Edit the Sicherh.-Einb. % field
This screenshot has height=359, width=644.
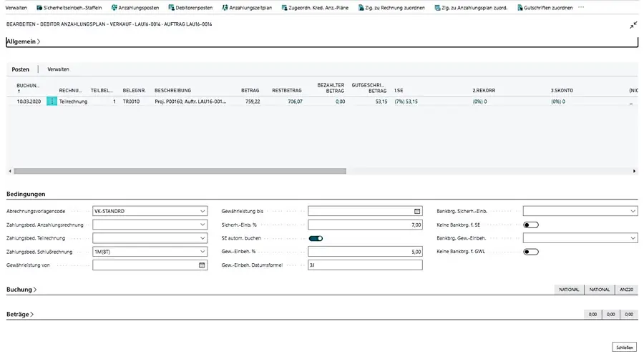(x=365, y=225)
